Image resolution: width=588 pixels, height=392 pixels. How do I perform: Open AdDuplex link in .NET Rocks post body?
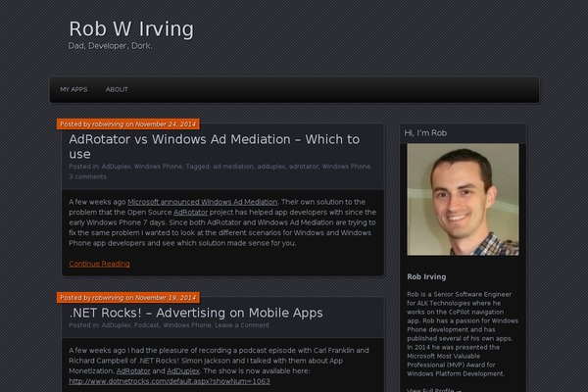(x=183, y=371)
